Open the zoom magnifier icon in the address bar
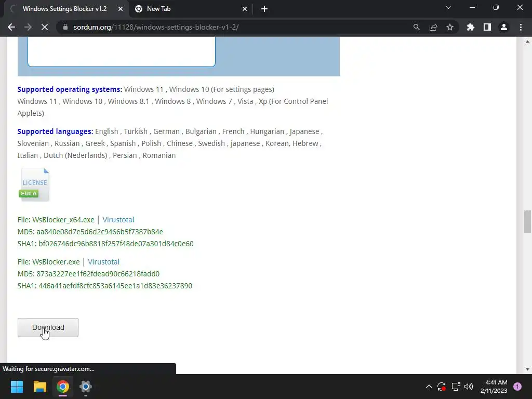 [x=416, y=27]
